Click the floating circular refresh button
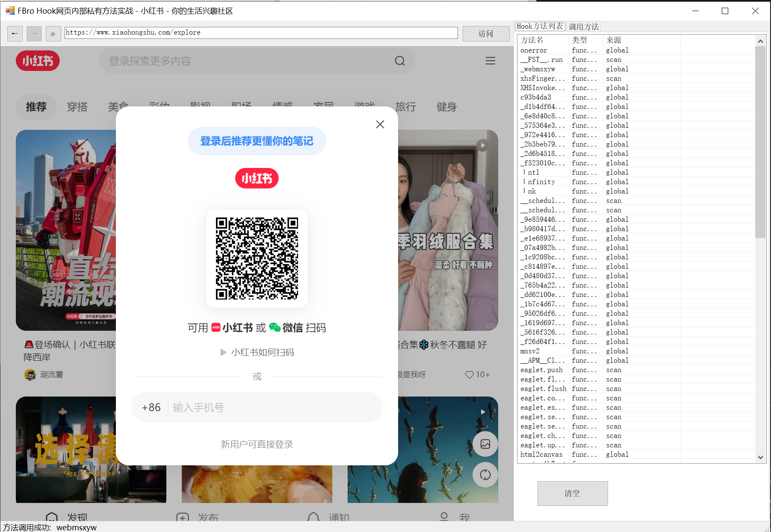The width and height of the screenshot is (771, 532). click(485, 475)
